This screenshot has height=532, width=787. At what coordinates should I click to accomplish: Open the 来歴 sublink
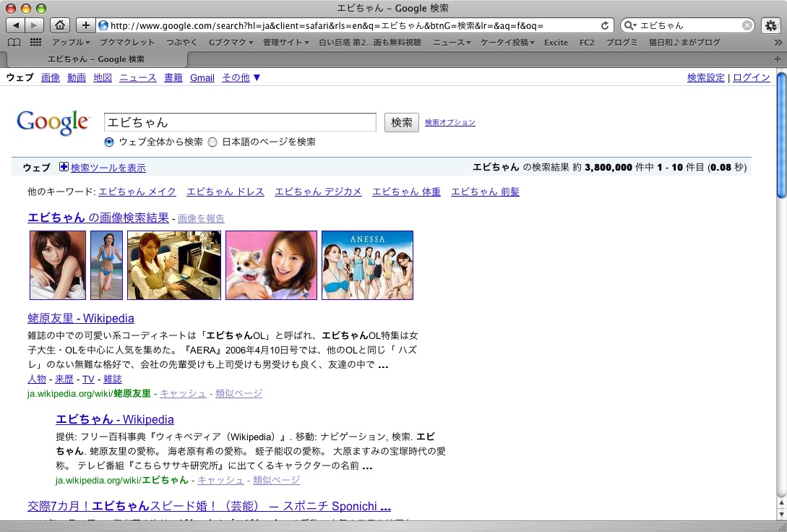[x=64, y=379]
